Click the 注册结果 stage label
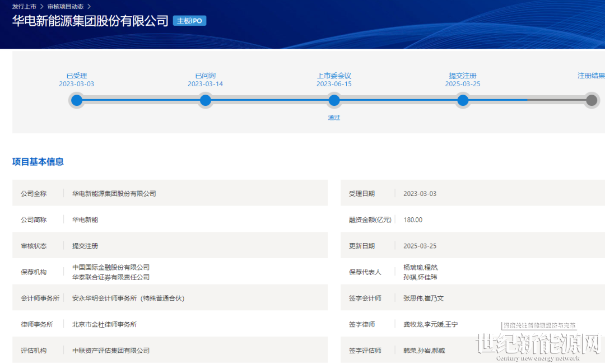This screenshot has height=364, width=605. tap(591, 76)
